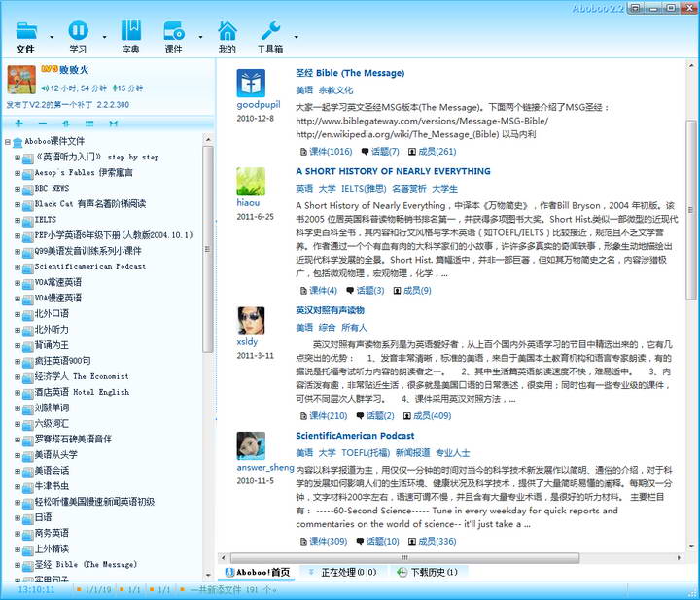Open dropdown arrow next to 工具箱
This screenshot has width=700, height=600.
tap(297, 36)
